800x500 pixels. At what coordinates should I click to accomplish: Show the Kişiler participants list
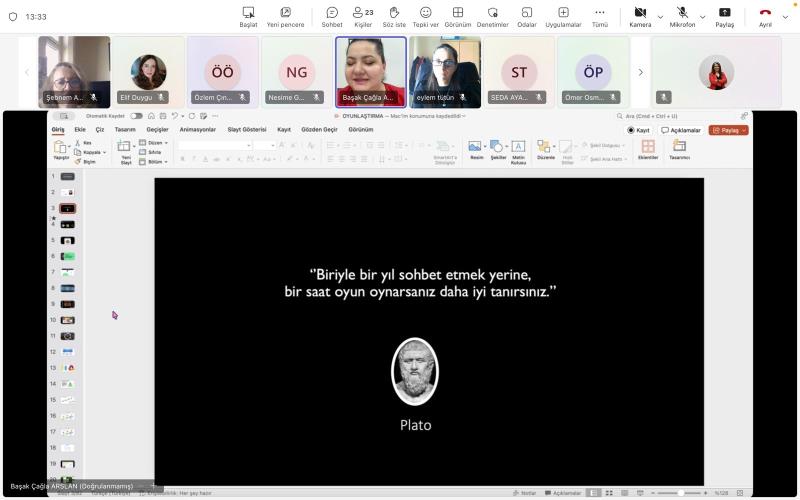point(363,16)
